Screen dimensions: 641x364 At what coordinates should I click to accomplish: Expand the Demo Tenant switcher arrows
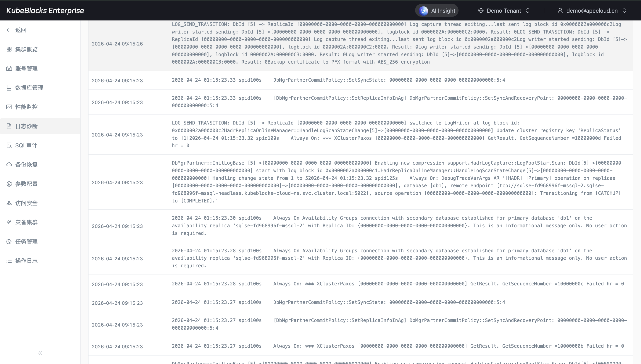click(x=528, y=10)
